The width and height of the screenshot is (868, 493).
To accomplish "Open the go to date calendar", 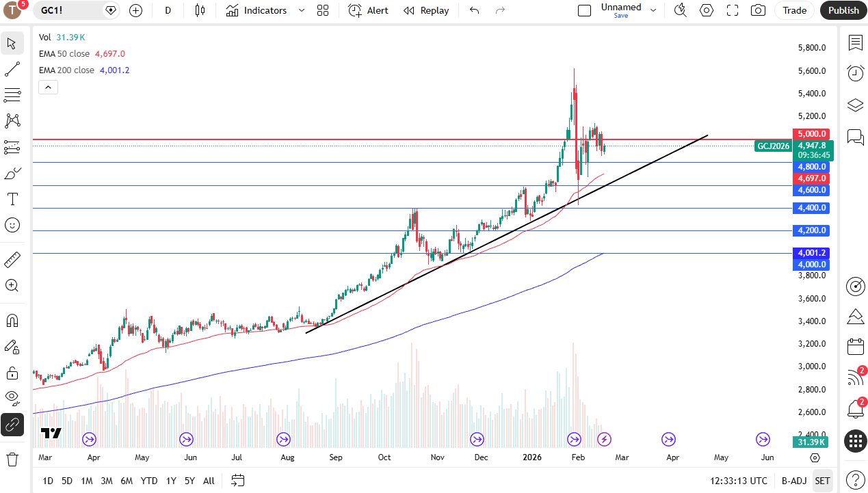I will [x=237, y=481].
